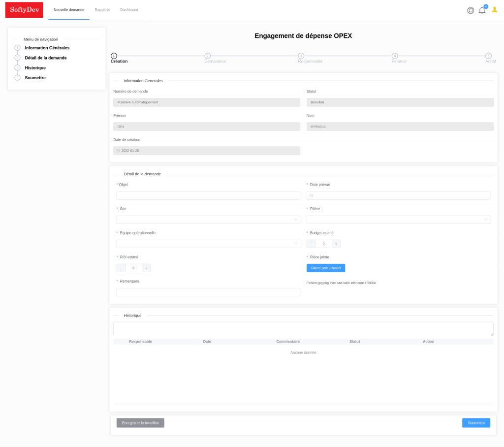The image size is (504, 447).
Task: Click step 5 Achat circle
Action: click(x=488, y=56)
